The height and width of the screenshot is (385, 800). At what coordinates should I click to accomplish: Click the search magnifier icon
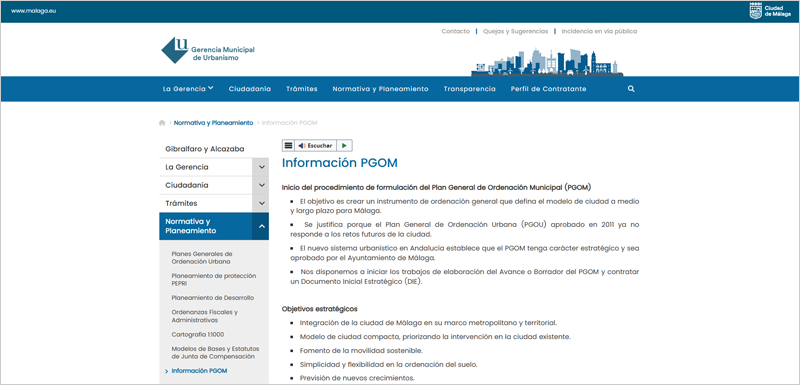631,89
